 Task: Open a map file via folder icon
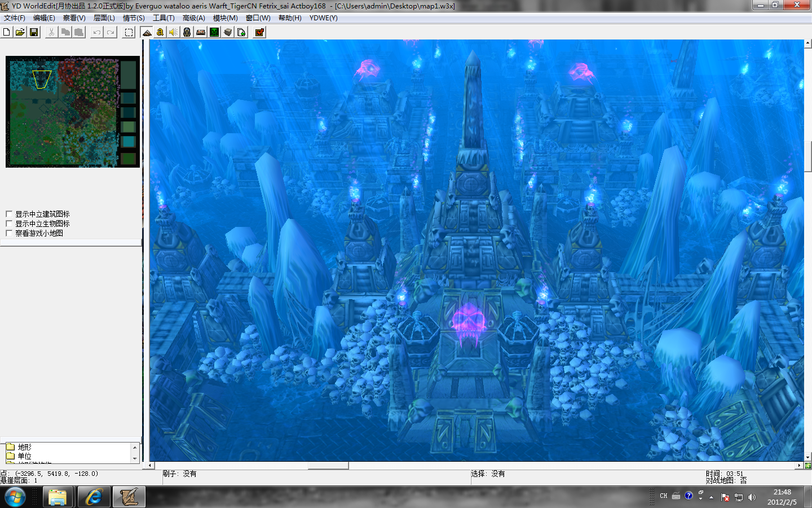click(x=20, y=32)
